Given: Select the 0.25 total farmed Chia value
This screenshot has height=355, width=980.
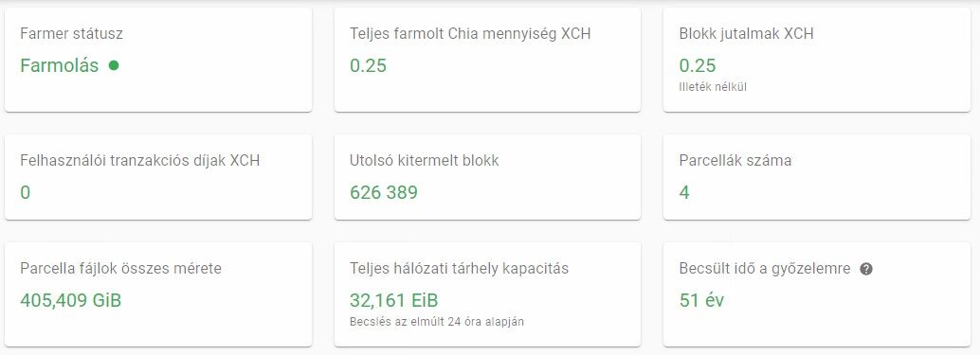Looking at the screenshot, I should pos(368,65).
